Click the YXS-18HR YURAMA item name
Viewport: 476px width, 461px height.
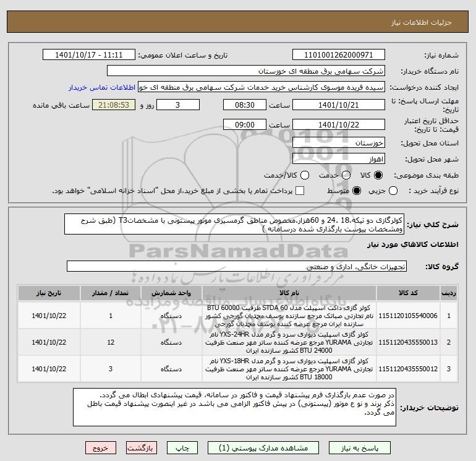point(289,369)
